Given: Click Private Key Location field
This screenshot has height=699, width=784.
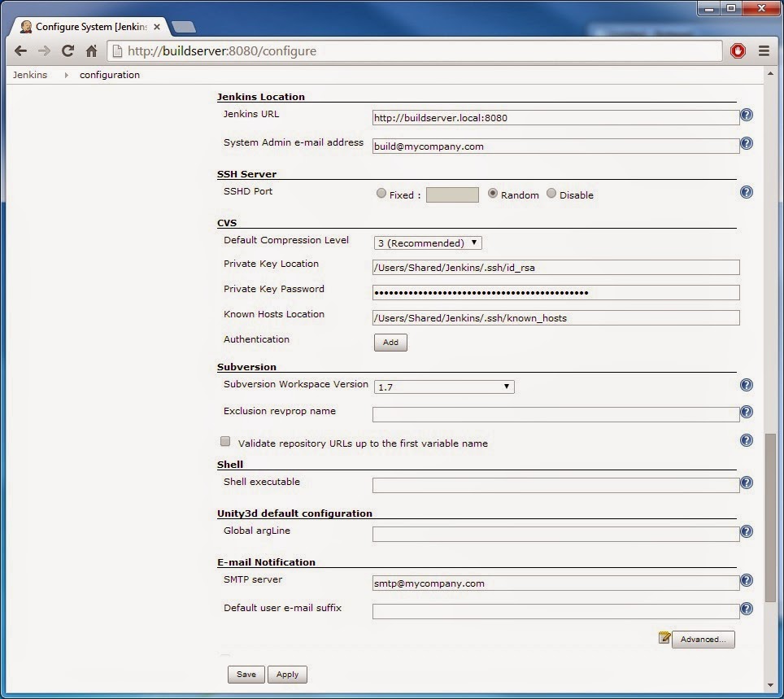Looking at the screenshot, I should [x=555, y=267].
